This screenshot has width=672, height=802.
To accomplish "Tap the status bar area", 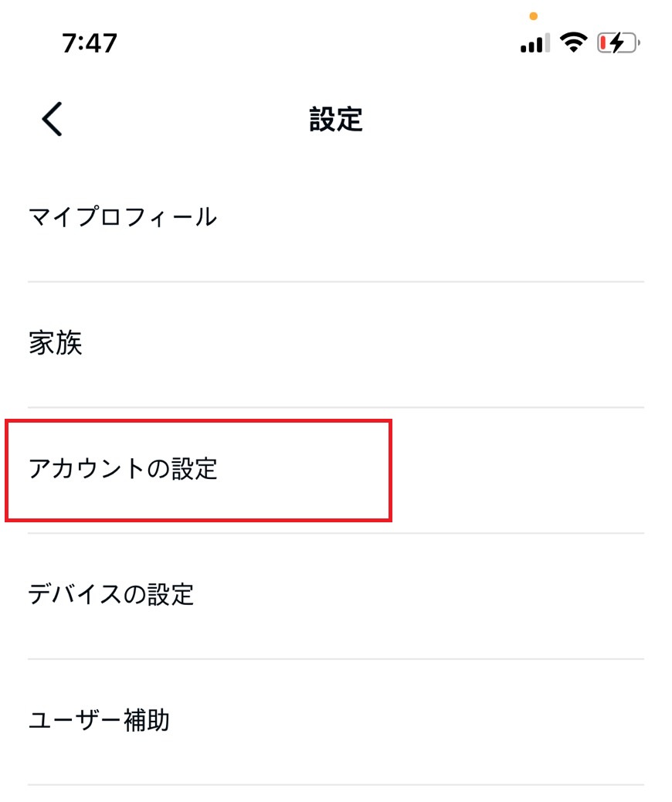I will click(x=335, y=42).
